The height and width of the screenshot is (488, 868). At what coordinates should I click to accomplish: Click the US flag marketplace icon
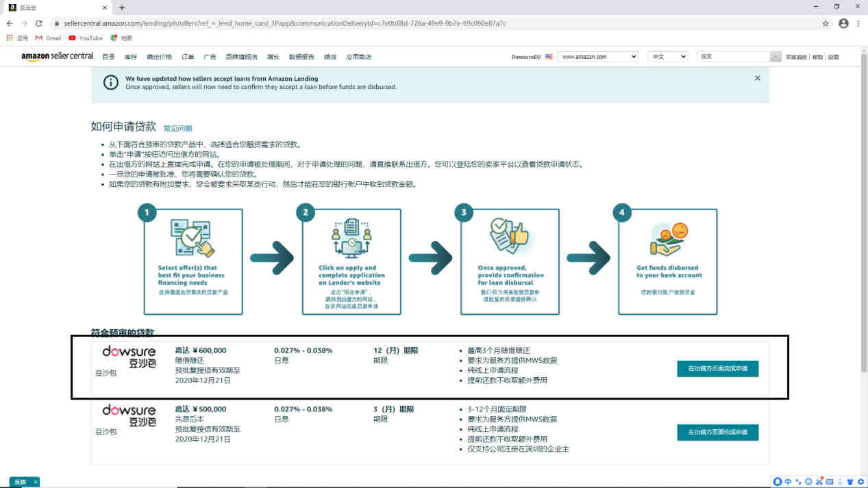(x=549, y=57)
